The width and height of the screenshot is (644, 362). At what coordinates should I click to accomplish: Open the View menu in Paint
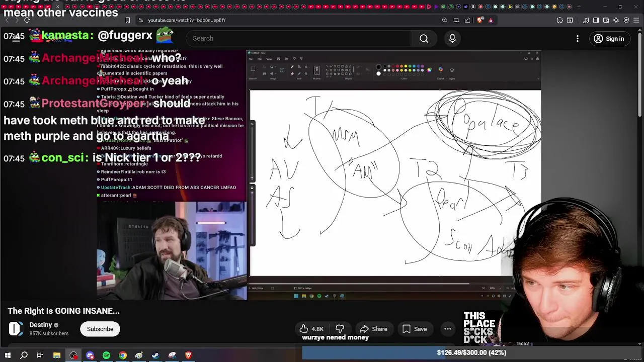click(x=269, y=59)
